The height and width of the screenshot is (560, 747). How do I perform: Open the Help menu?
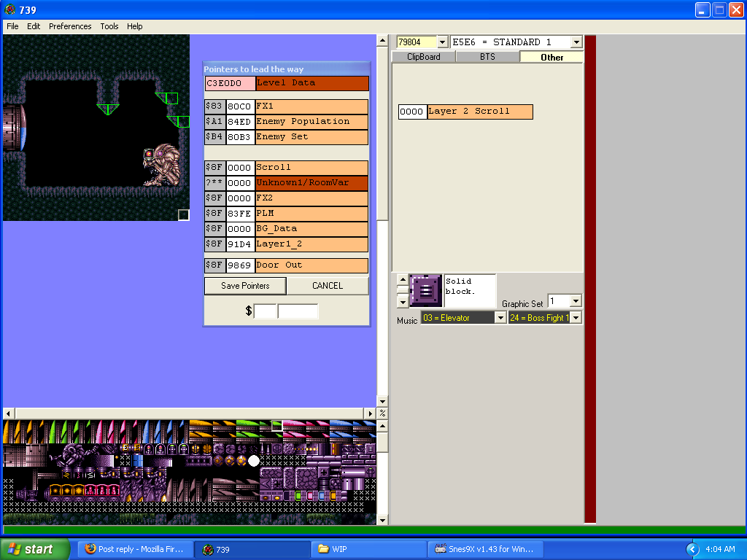[134, 26]
